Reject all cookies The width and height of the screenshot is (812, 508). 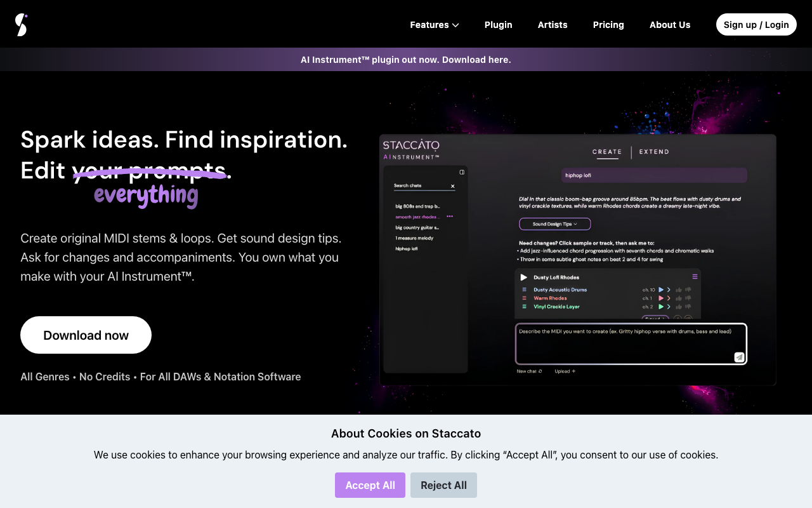click(443, 485)
